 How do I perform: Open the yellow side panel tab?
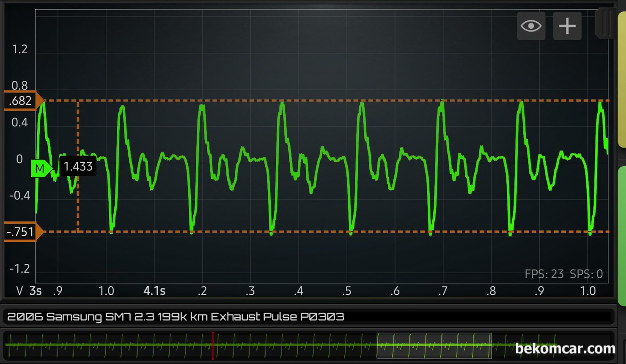click(x=622, y=80)
